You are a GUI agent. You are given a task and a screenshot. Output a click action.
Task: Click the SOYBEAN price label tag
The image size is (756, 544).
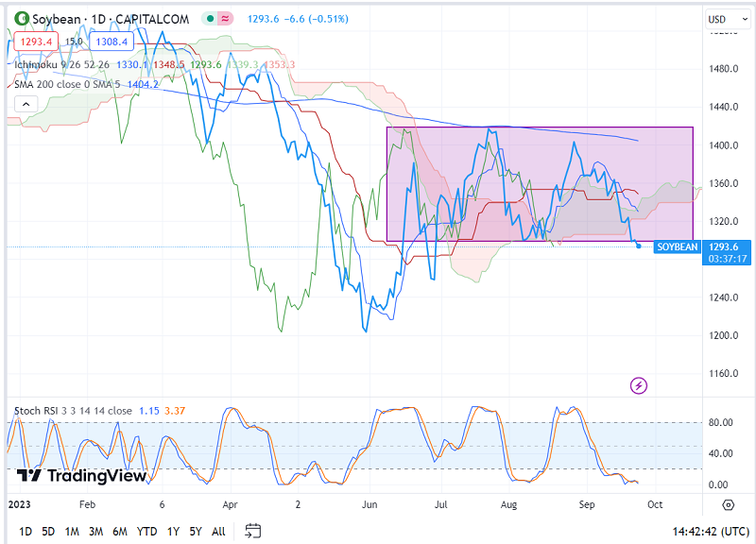[677, 247]
